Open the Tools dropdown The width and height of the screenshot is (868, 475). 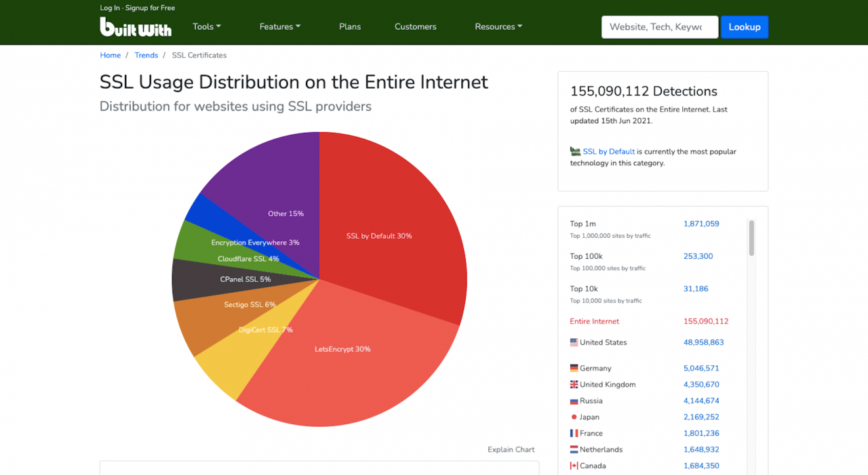click(x=206, y=26)
